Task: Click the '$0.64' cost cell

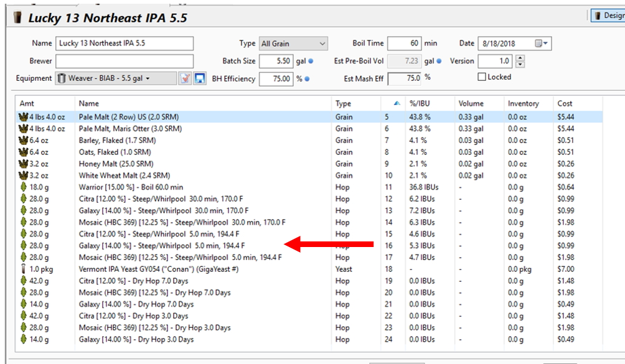Action: click(x=566, y=187)
